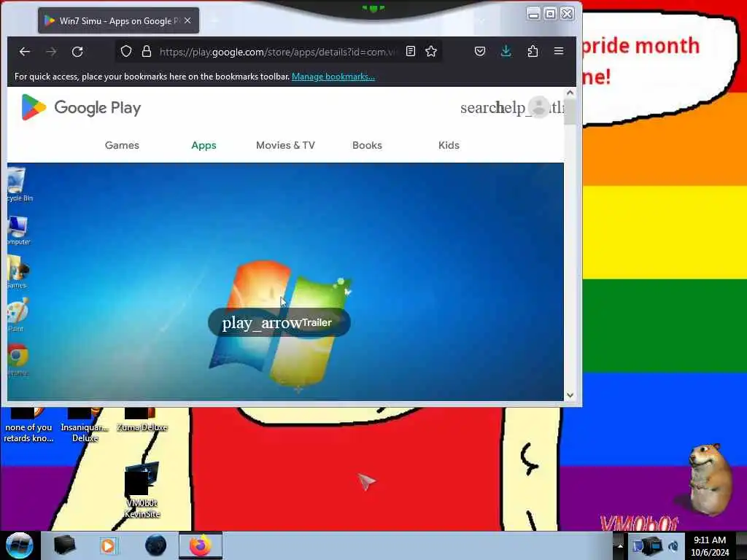Open the Kids section
747x560 pixels.
tap(449, 145)
